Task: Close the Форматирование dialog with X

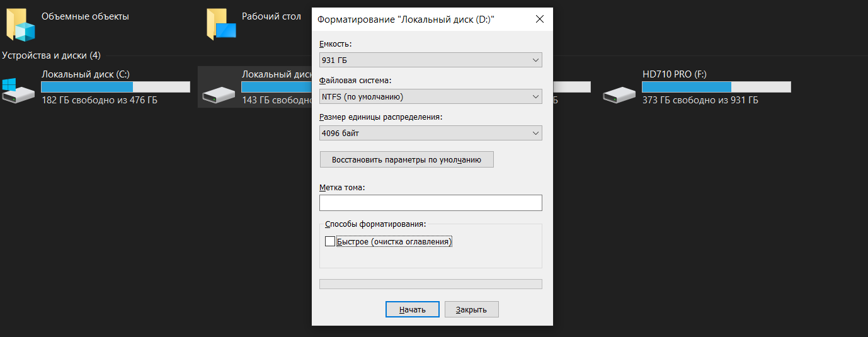Action: (539, 20)
